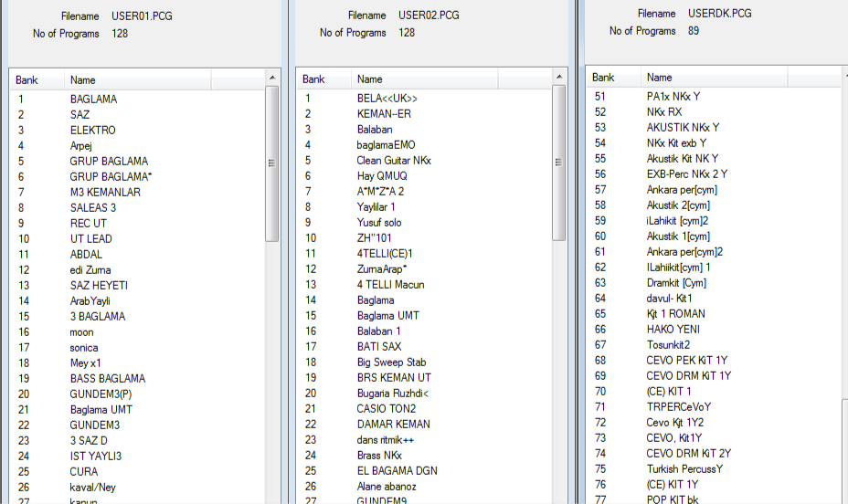Viewport: 848px width, 504px height.
Task: Select the GRUP BAGLAMA* program in bank 6
Action: point(111,176)
